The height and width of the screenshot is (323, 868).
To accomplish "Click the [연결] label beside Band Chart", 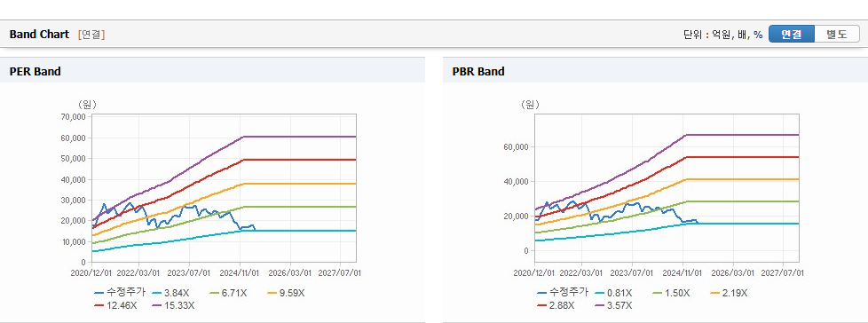I will [91, 35].
